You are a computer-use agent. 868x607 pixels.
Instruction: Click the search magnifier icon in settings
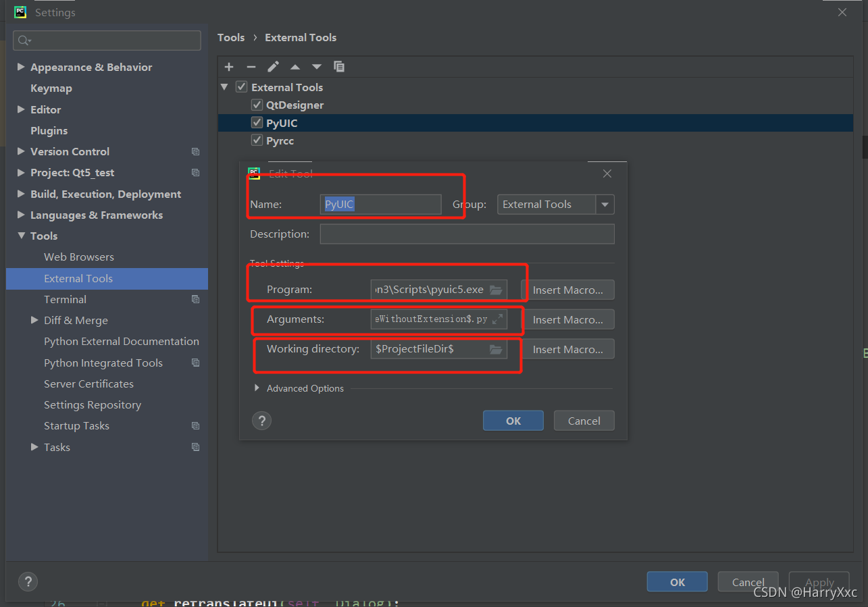coord(24,41)
